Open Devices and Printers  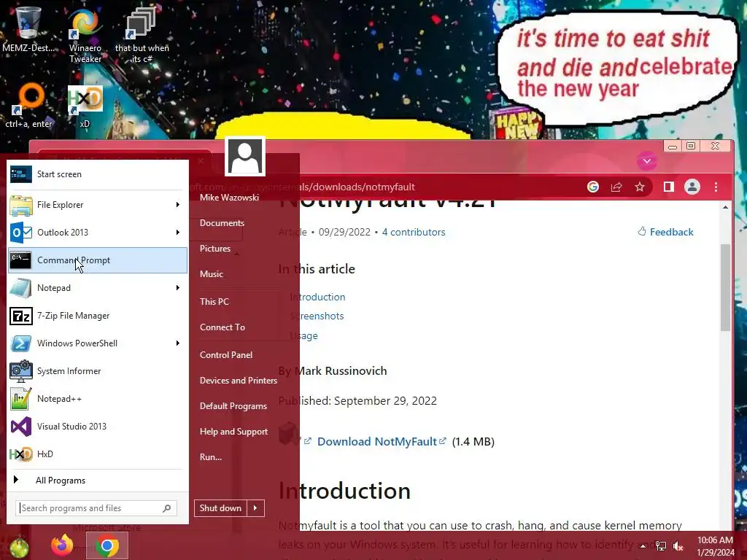239,381
